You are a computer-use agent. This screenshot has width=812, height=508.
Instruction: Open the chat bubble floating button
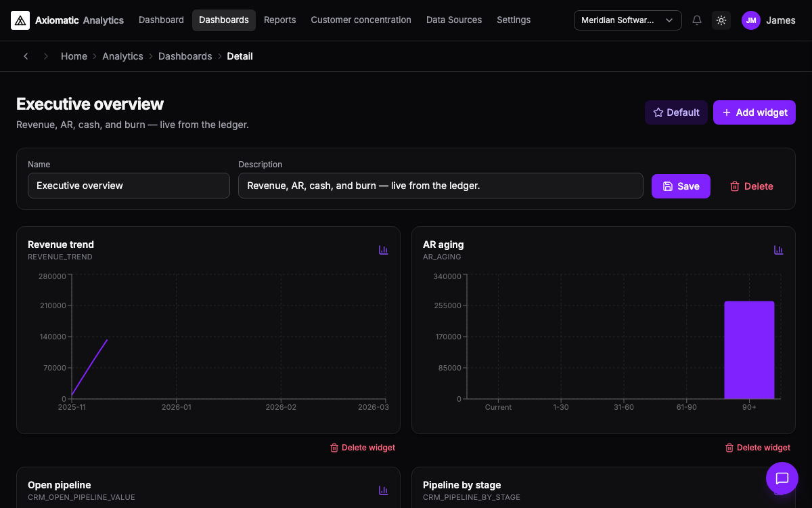(x=782, y=478)
